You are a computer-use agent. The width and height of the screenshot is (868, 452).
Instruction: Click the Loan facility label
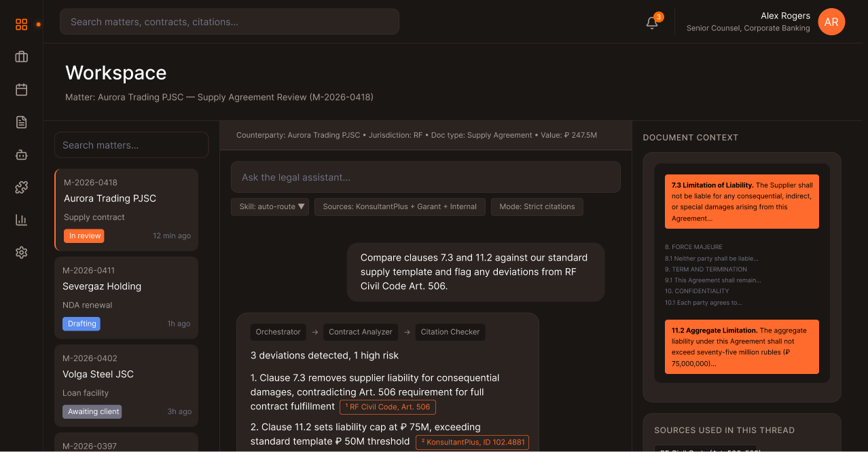click(x=86, y=393)
